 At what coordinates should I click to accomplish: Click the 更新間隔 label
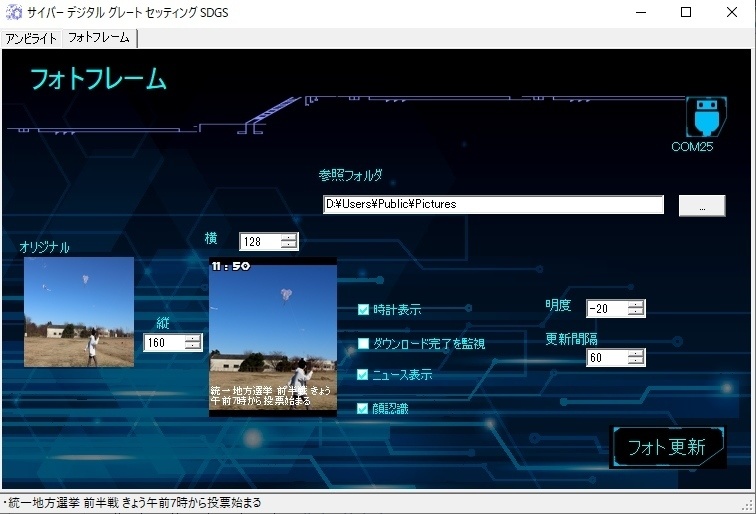point(571,339)
